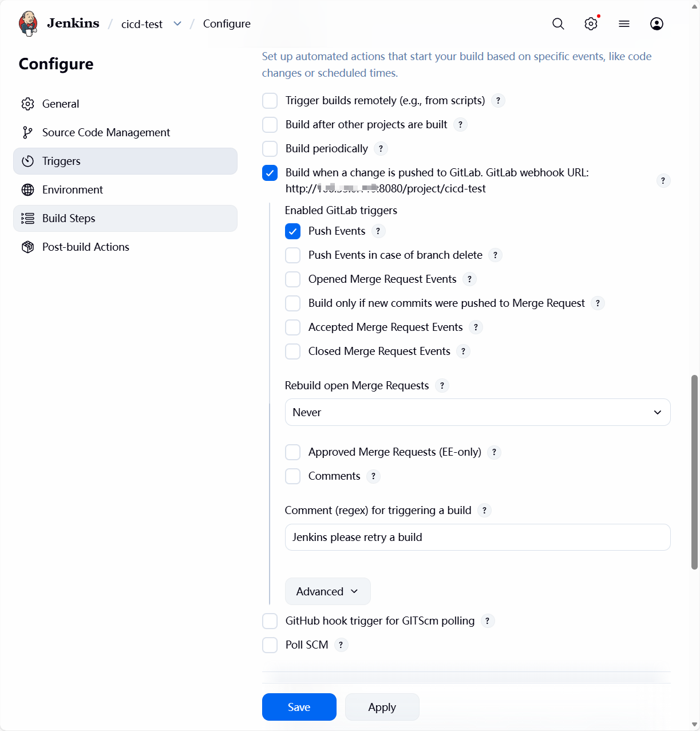Click the Jenkins butler logo

click(28, 23)
